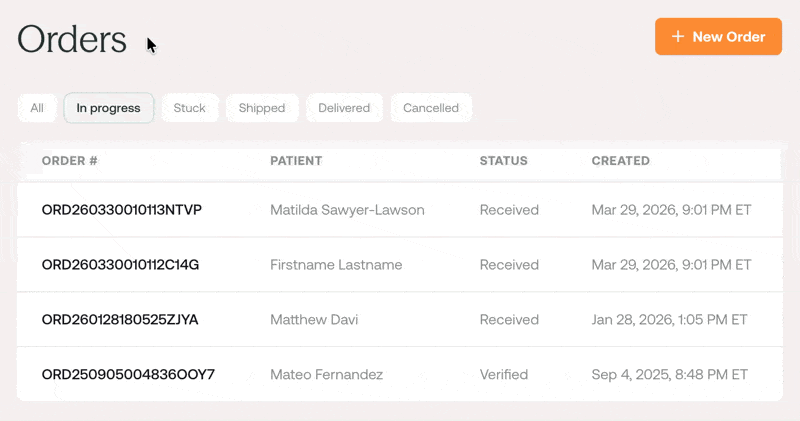The image size is (800, 421).
Task: Click the CREATED column header
Action: 621,161
